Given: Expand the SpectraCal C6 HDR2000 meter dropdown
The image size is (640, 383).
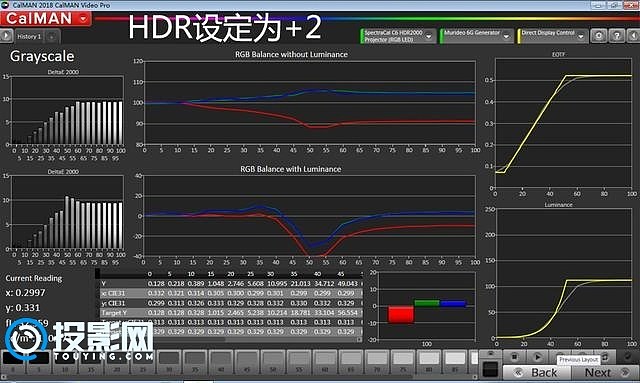Looking at the screenshot, I should (429, 37).
